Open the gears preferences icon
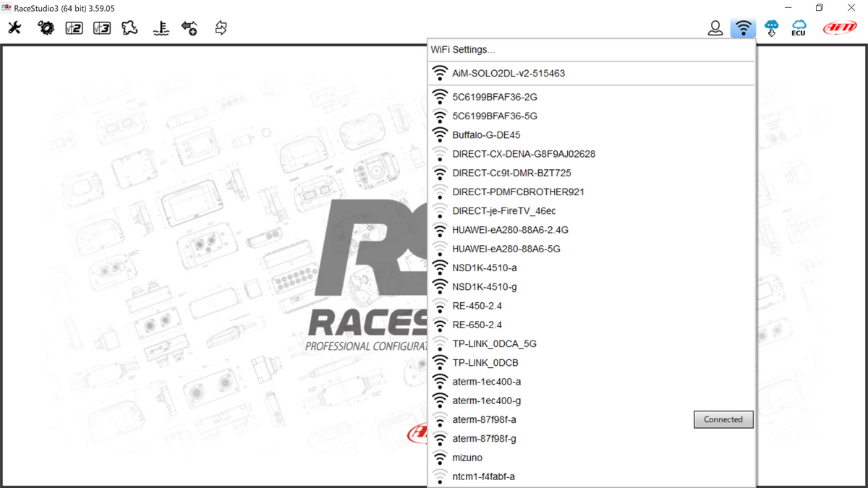Image resolution: width=868 pixels, height=488 pixels. [46, 28]
